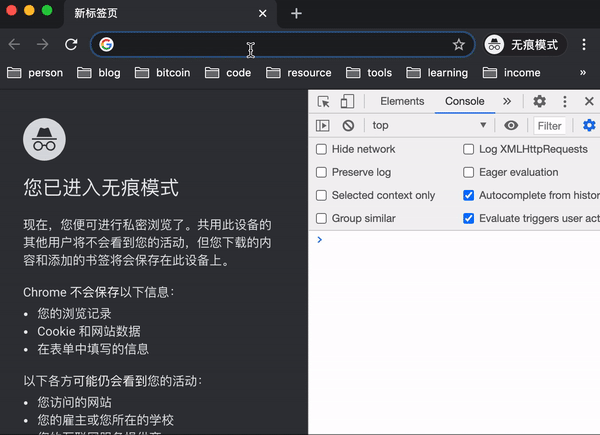Open the tools bookmark folder
600x435 pixels.
[x=369, y=73]
